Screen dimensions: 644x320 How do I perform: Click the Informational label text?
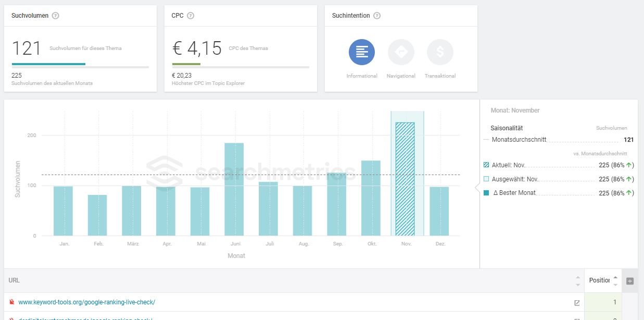(x=362, y=76)
